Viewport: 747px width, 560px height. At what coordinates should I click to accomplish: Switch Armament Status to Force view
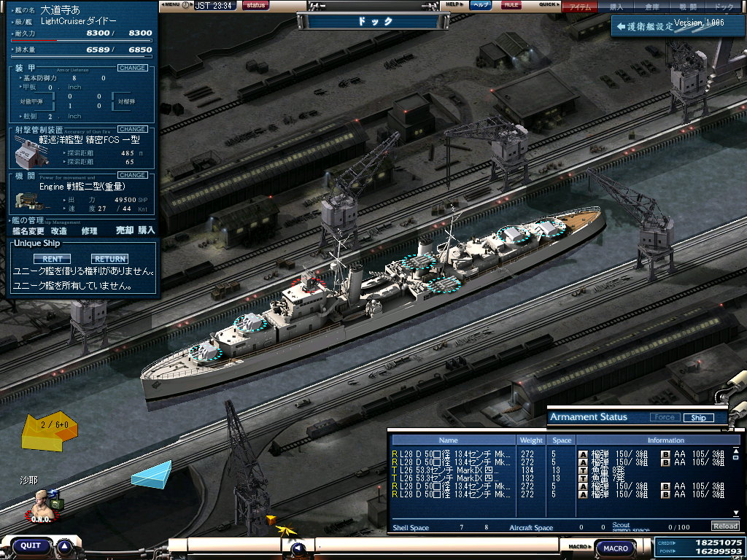click(664, 418)
